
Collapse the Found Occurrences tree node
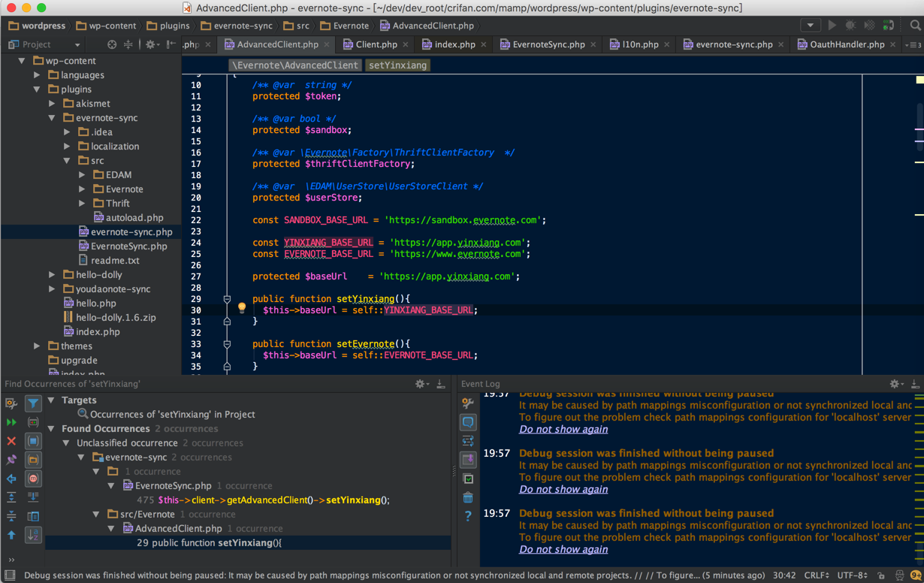pos(51,429)
